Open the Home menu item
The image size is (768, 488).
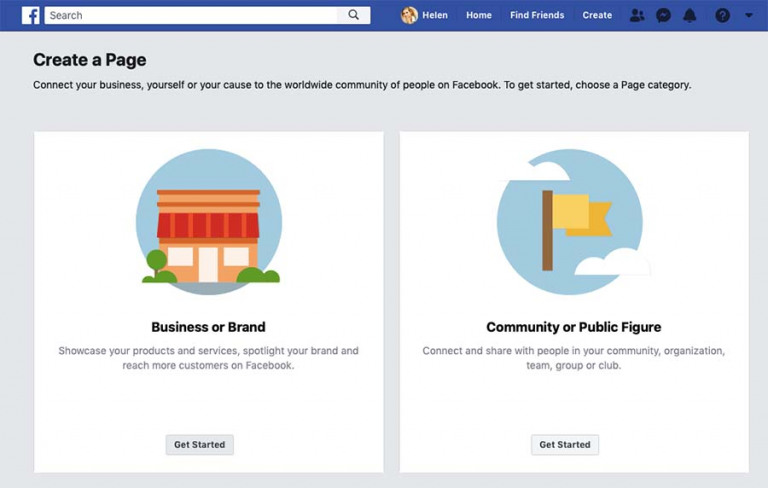pyautogui.click(x=479, y=15)
